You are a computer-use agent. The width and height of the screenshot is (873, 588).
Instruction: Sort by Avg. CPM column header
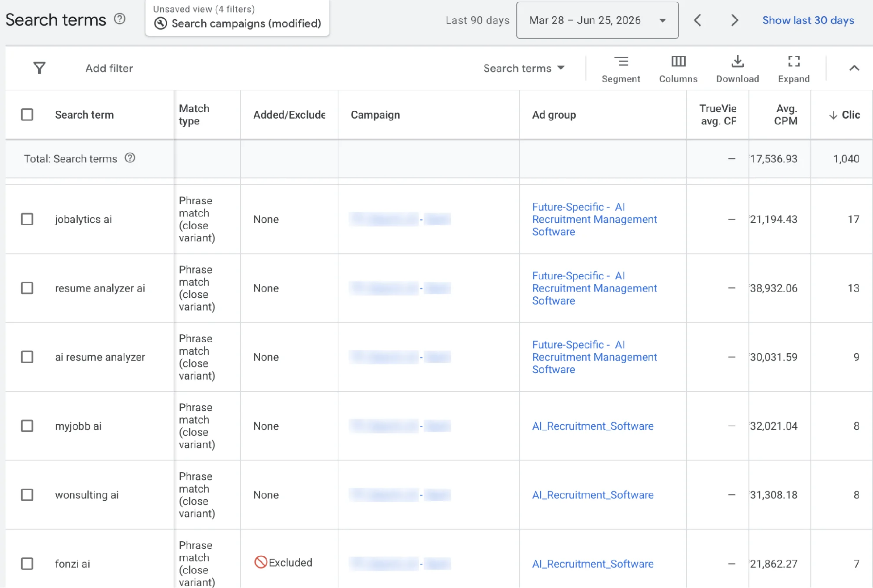(x=786, y=115)
